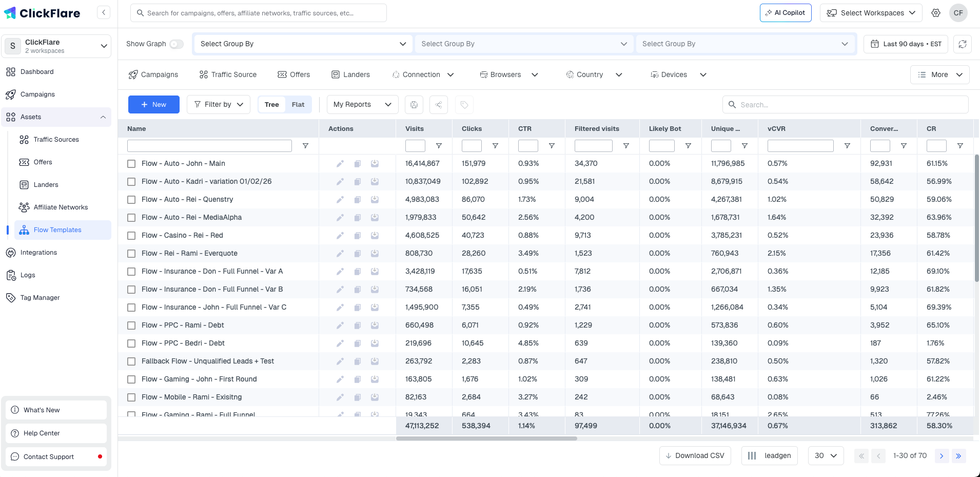Click the settings gear icon in header

coord(936,13)
